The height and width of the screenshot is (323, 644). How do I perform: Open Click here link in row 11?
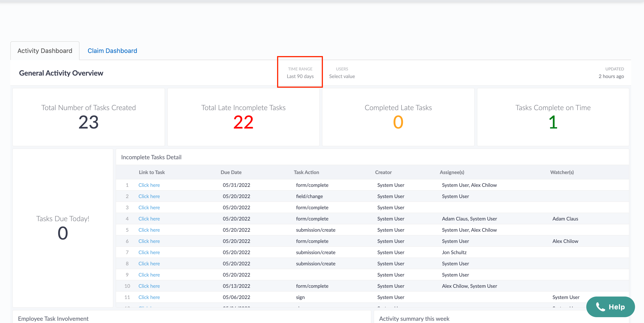(149, 297)
